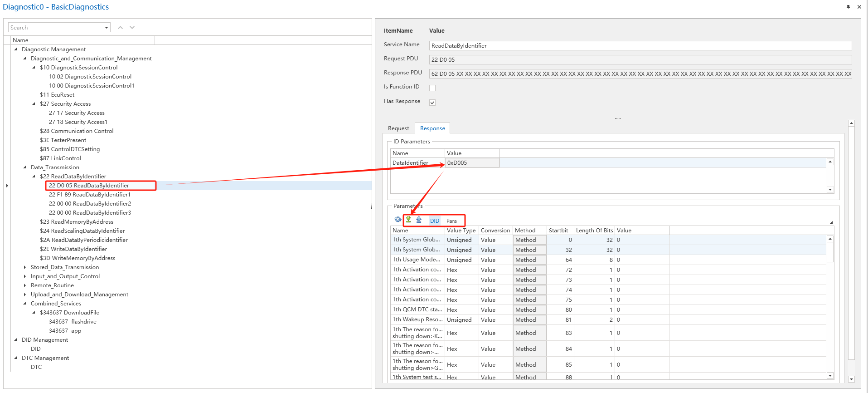
Task: Expand the Stored_Data_Transmission tree node
Action: tap(25, 267)
